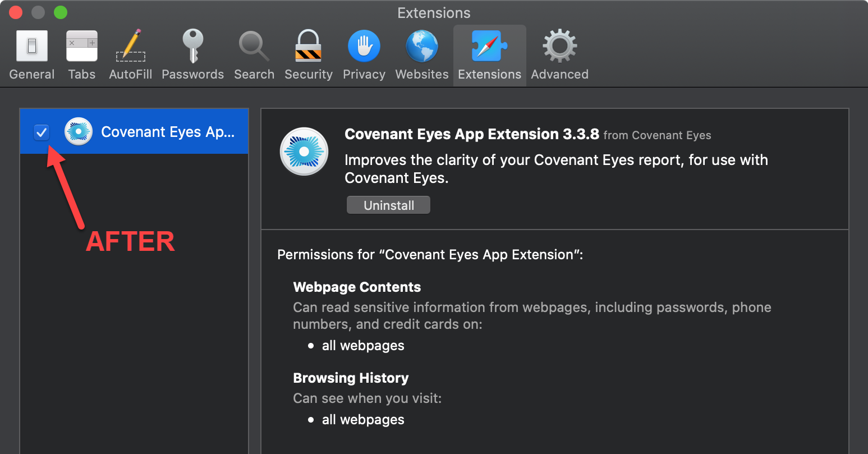This screenshot has width=868, height=454.
Task: Go to Search preferences
Action: [254, 55]
